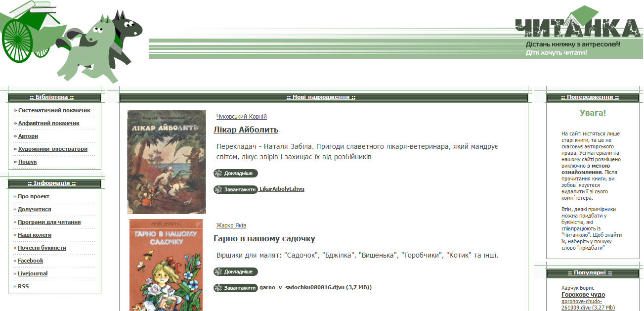Open the Лікар Айболить title link

point(246,130)
